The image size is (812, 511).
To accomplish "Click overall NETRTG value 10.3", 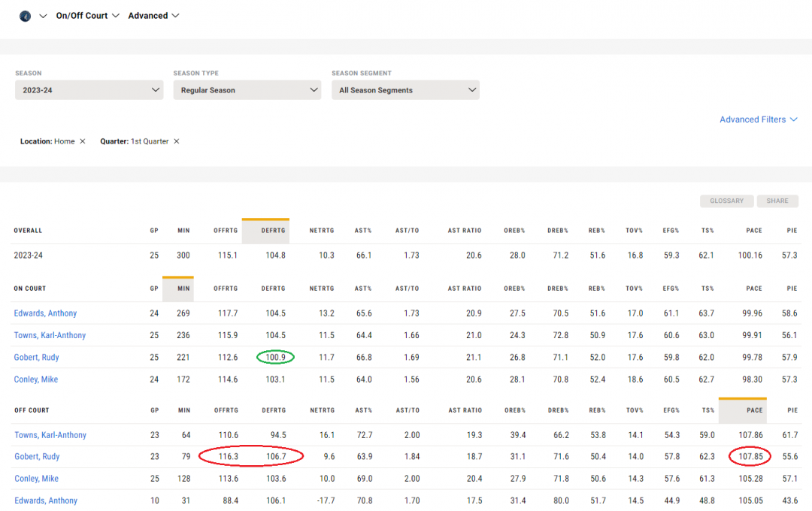I will pos(326,255).
